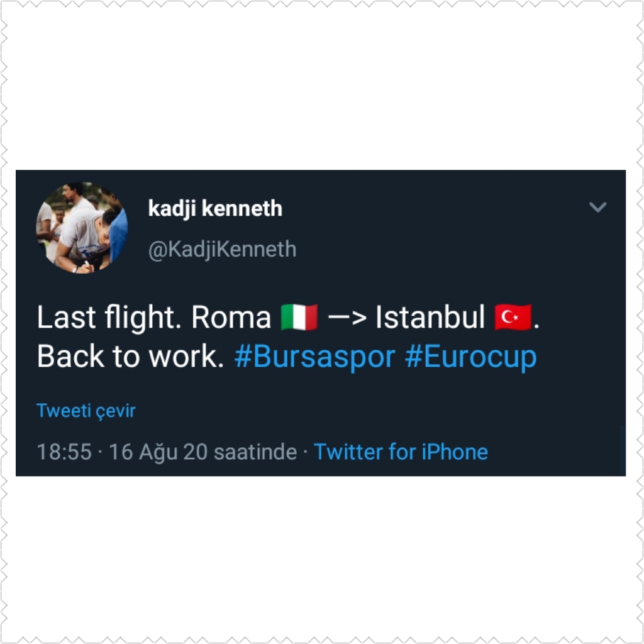Click kadji kenneth's profile picture

[x=82, y=228]
